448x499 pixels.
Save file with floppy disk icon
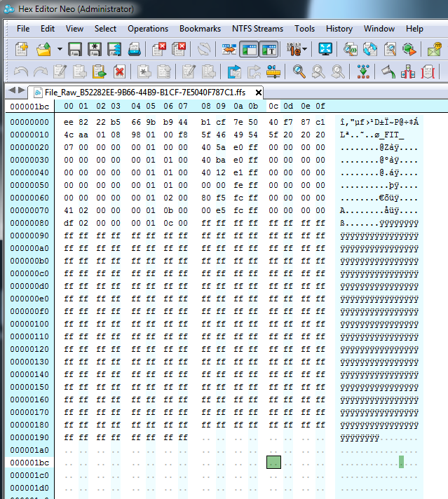point(75,49)
